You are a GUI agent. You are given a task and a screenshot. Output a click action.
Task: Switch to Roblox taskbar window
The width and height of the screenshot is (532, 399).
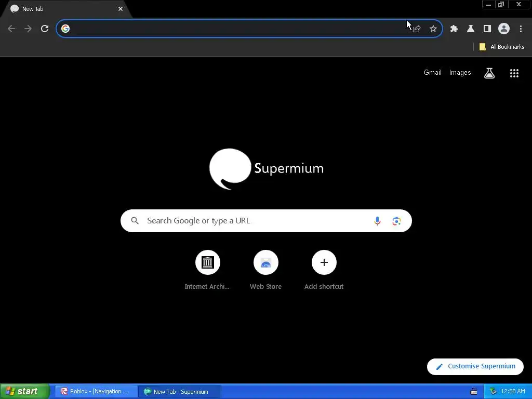point(96,391)
